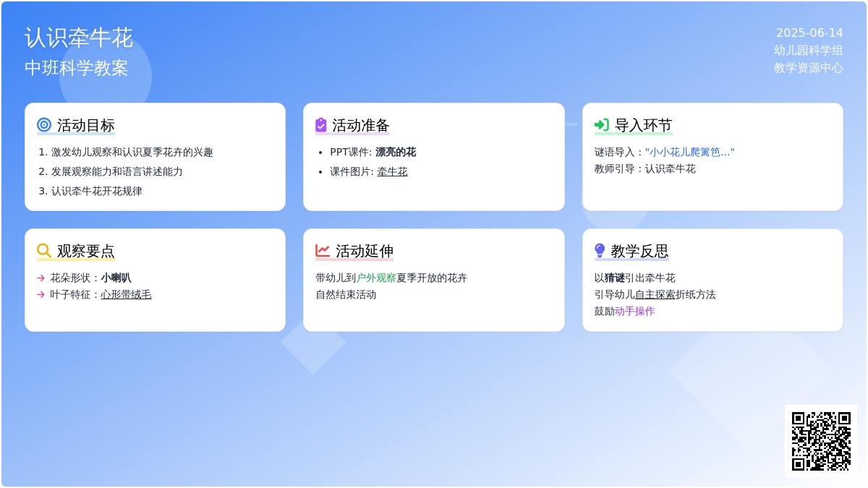This screenshot has width=868, height=488.
Task: Open the underlined 牵牛花 link
Action: point(392,172)
